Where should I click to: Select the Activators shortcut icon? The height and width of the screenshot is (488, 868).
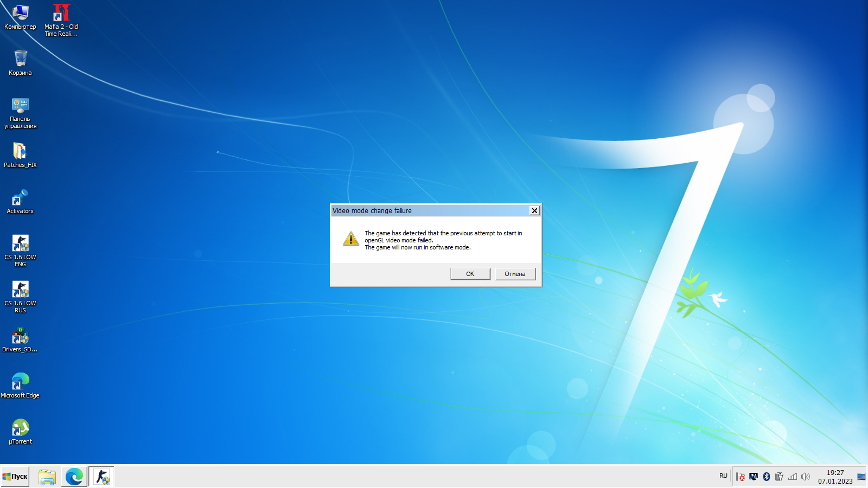click(x=20, y=201)
